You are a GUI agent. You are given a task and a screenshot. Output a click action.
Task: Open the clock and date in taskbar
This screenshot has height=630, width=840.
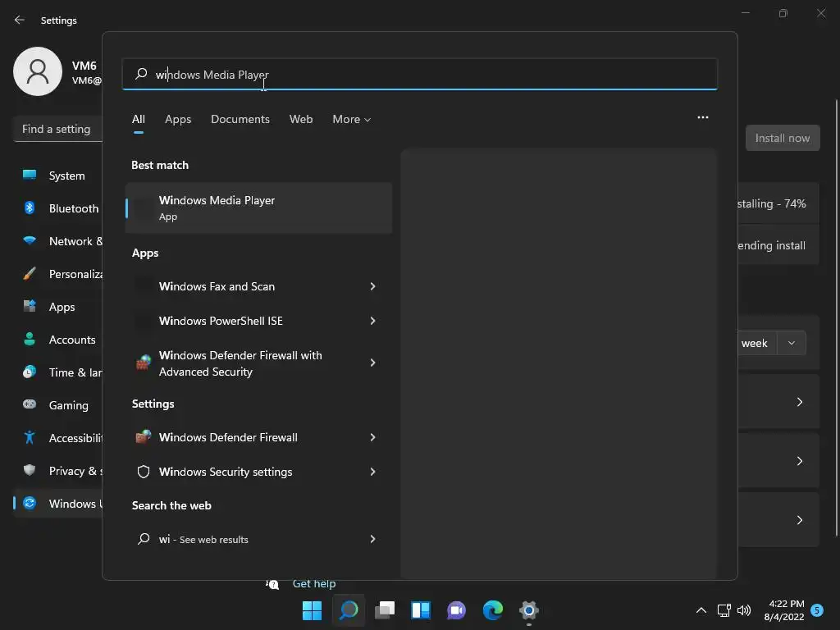point(784,610)
